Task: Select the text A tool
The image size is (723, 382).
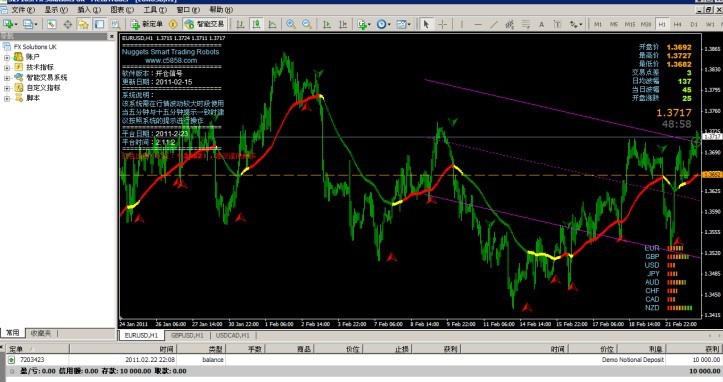Action: [541, 24]
